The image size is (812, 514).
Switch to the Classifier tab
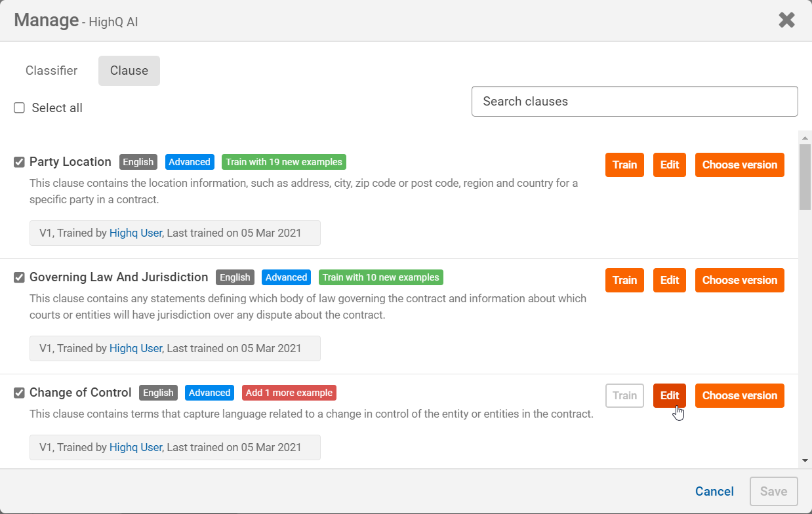(51, 71)
